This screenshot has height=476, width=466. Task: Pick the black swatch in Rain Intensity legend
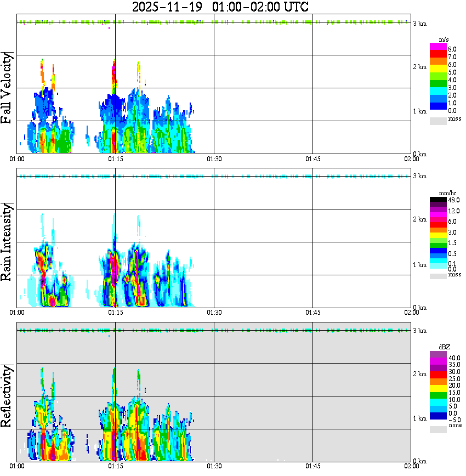(x=438, y=200)
